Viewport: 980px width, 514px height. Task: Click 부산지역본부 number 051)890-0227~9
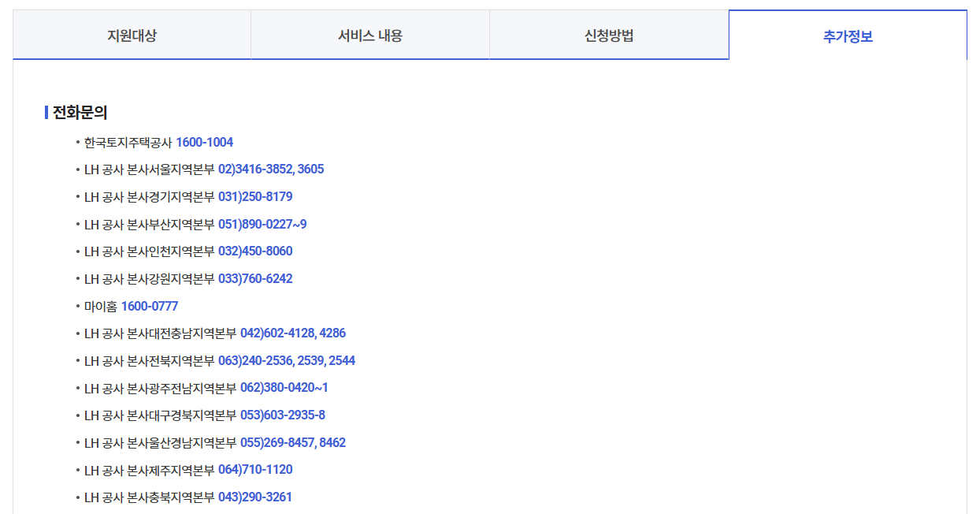(262, 224)
